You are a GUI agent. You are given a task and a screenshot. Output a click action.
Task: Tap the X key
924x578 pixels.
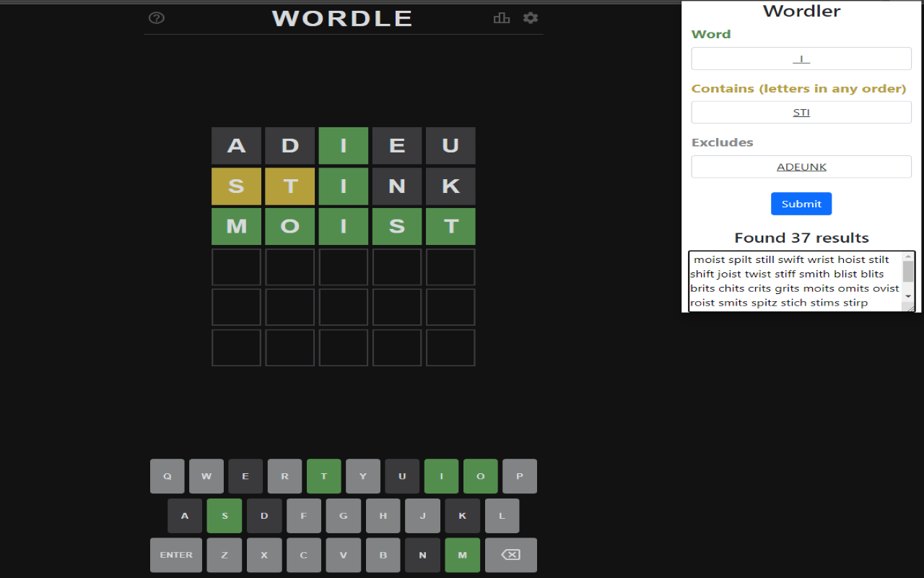pos(264,555)
